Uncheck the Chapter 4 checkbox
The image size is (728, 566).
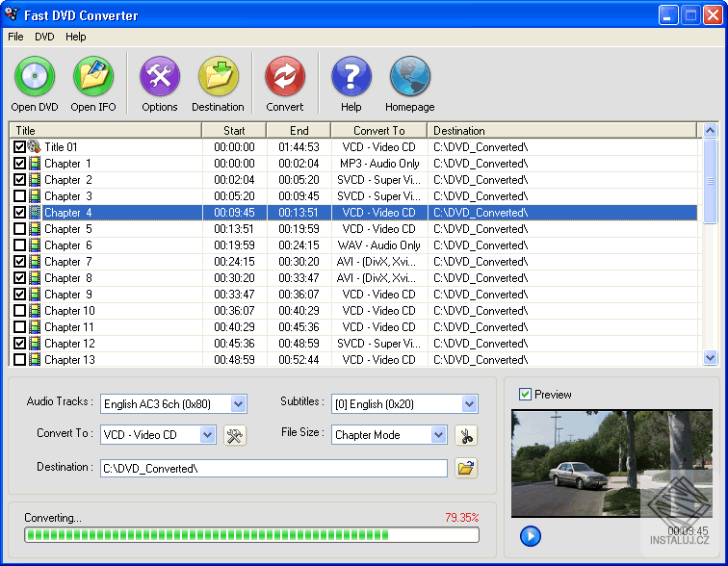19,213
